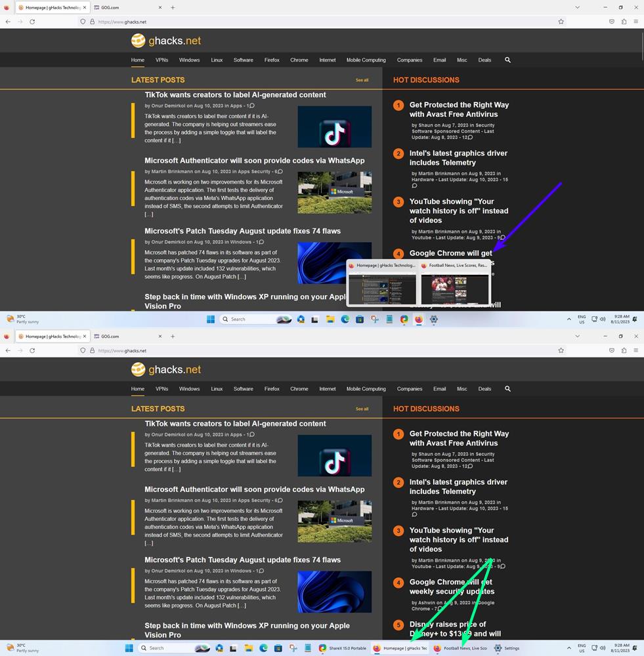The height and width of the screenshot is (656, 644).
Task: Bookmark star in upper browser address bar
Action: 561,22
